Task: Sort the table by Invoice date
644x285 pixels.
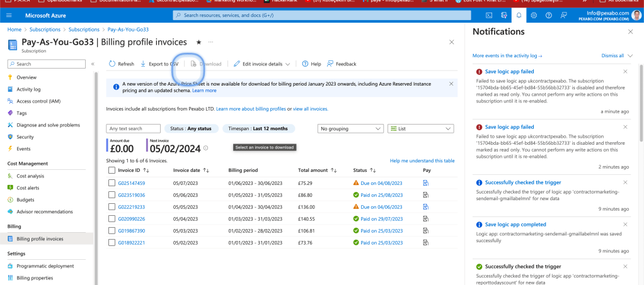Action: [x=192, y=170]
